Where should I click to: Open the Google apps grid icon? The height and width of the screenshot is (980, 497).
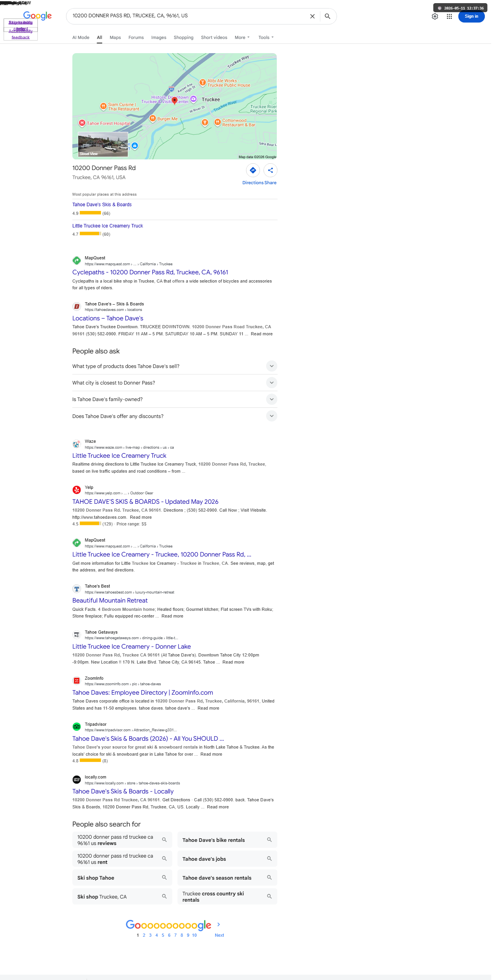(449, 16)
